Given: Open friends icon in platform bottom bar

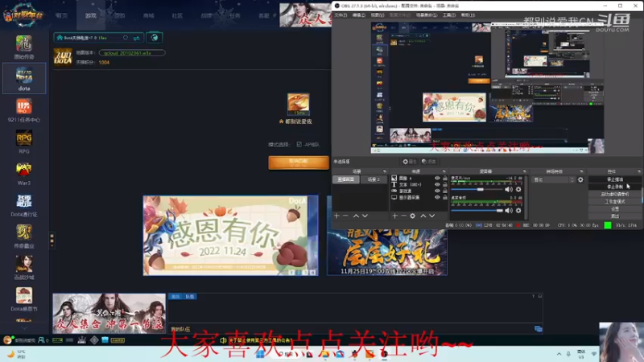Looking at the screenshot, I should [x=41, y=340].
